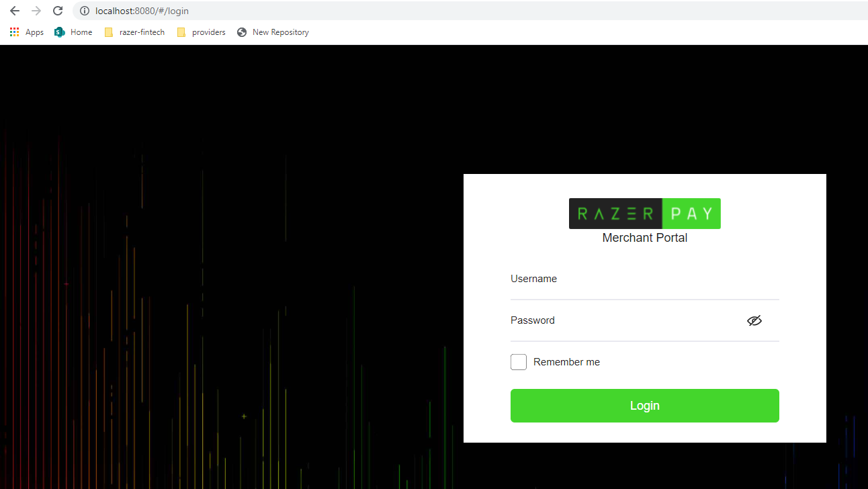The width and height of the screenshot is (868, 489).
Task: Click the 'Remember me' label text
Action: click(566, 362)
